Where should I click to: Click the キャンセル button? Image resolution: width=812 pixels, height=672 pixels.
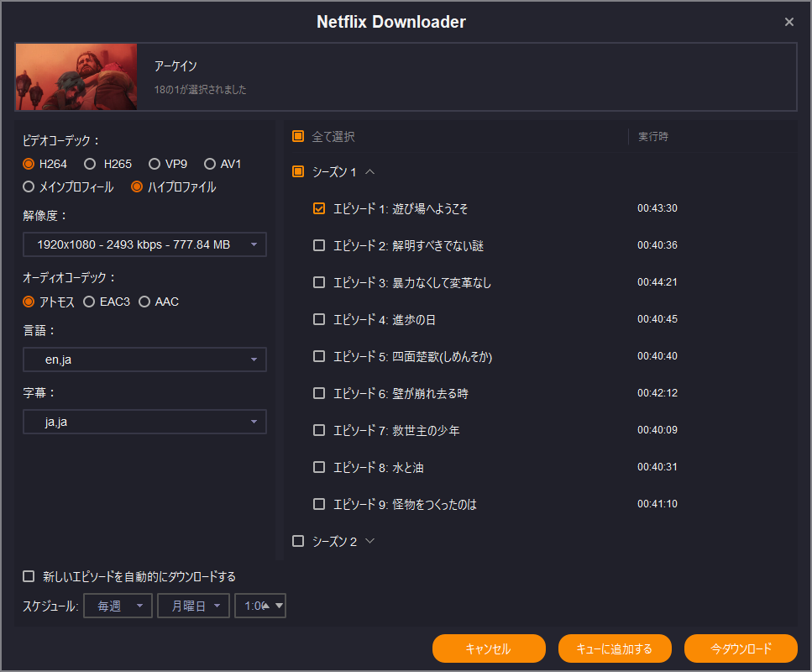[489, 648]
